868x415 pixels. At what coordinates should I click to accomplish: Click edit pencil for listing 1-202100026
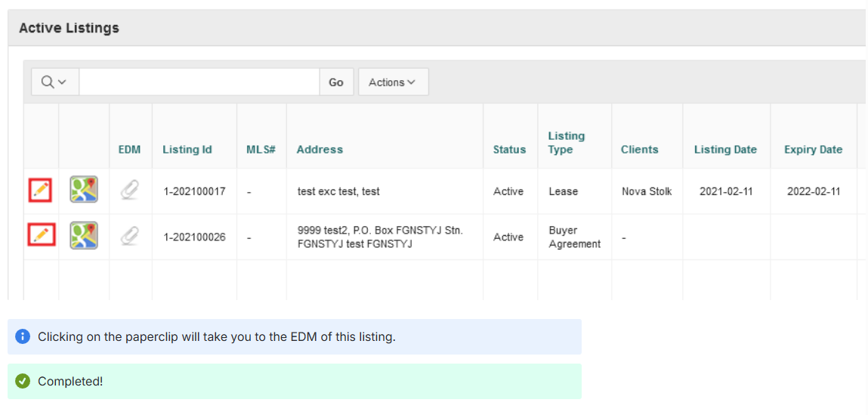[x=41, y=235]
